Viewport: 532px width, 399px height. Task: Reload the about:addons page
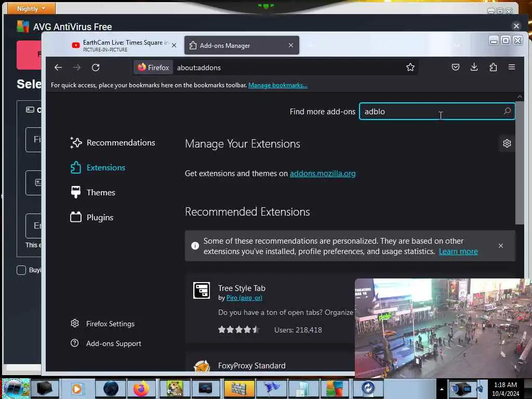pos(96,68)
